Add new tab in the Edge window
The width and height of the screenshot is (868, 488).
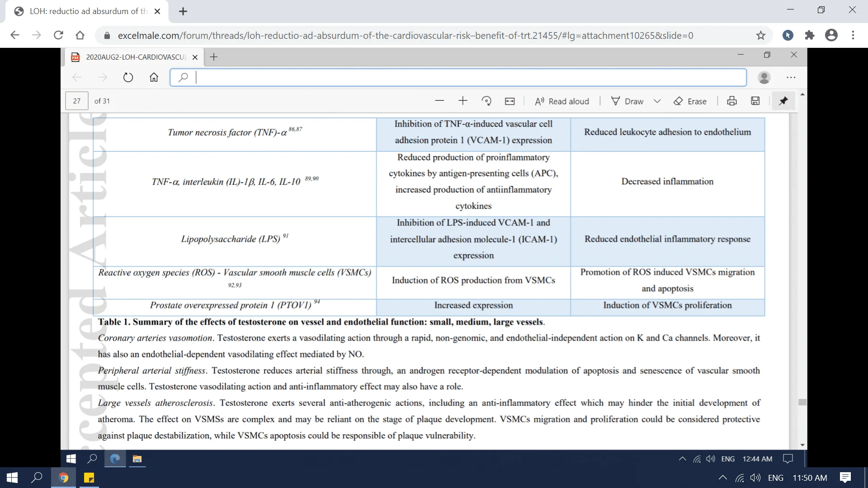pos(214,57)
